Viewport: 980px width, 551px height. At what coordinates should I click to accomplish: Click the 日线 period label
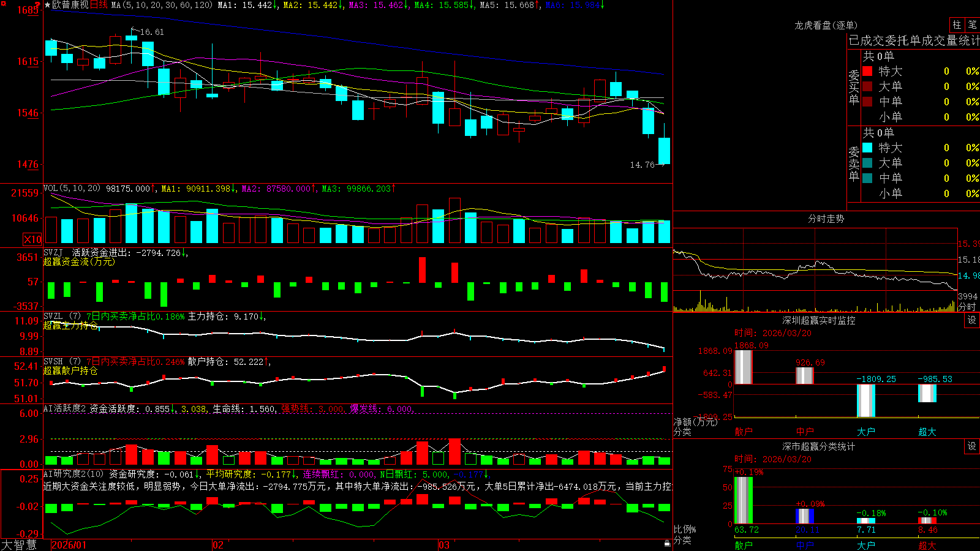click(99, 5)
